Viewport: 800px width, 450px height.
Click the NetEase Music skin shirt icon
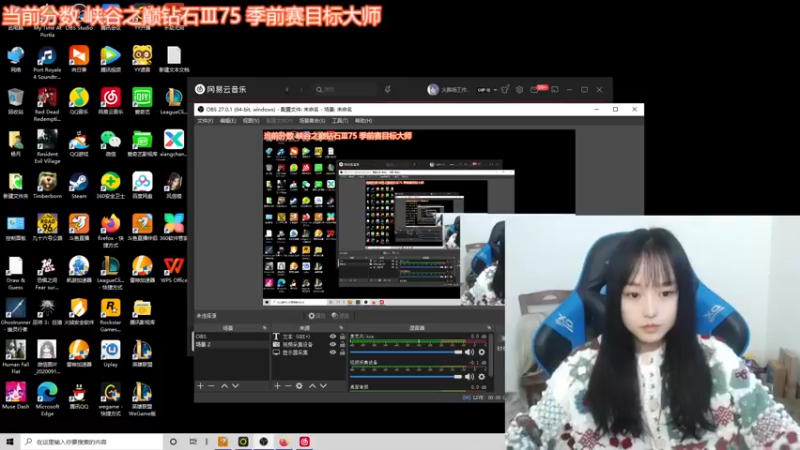pyautogui.click(x=505, y=89)
